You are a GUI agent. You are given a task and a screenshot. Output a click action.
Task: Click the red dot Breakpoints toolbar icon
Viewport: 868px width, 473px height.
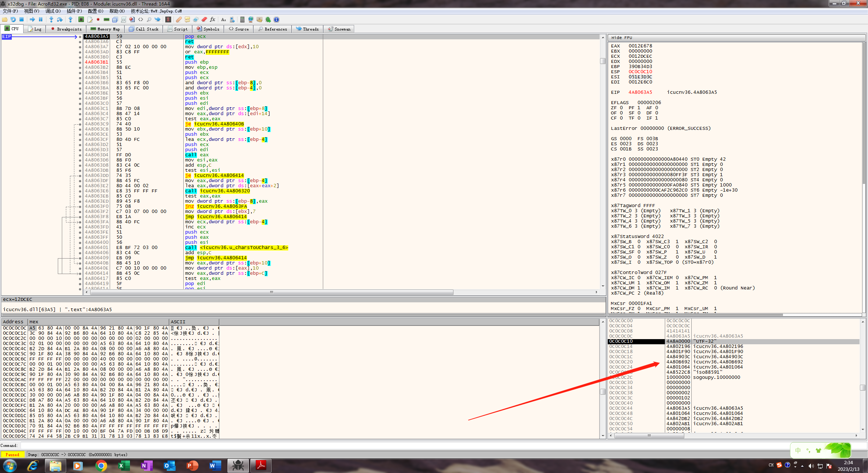tap(98, 19)
